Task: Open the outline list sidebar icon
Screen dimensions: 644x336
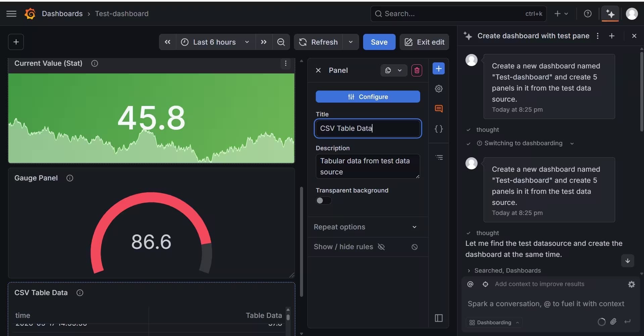Action: [439, 157]
